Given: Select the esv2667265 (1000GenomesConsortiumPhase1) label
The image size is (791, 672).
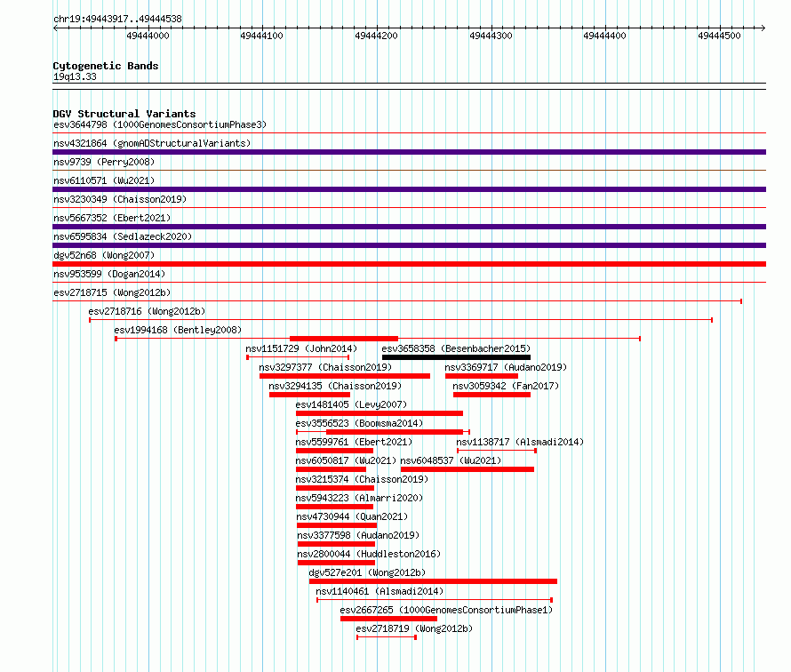Looking at the screenshot, I should tap(446, 610).
